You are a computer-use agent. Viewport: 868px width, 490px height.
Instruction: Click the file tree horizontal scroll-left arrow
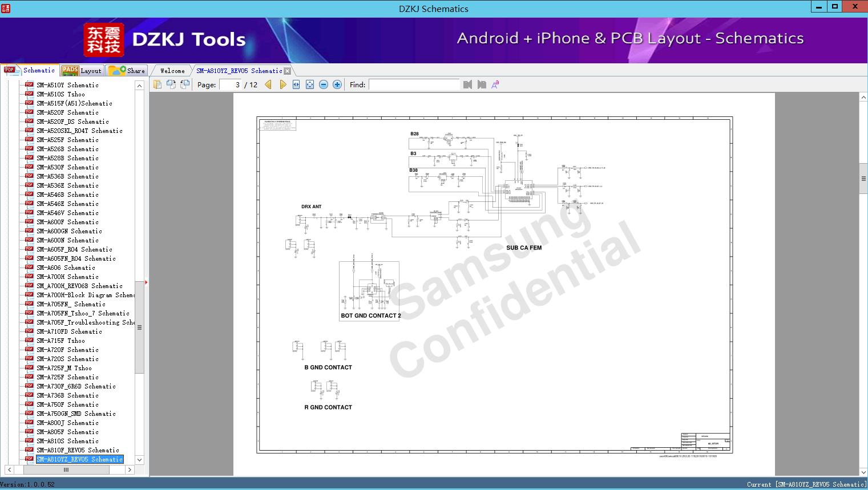coord(9,469)
